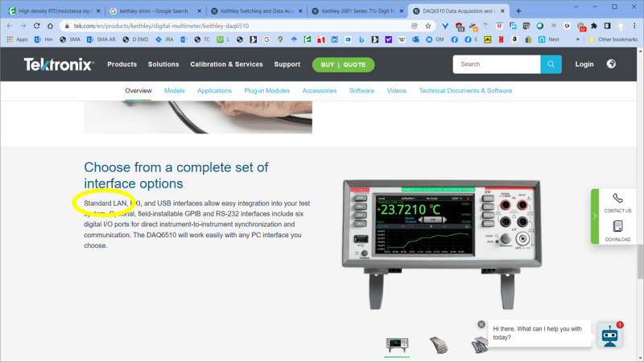The height and width of the screenshot is (362, 644).
Task: Collapse the green side contact panel arrow
Action: click(x=595, y=216)
